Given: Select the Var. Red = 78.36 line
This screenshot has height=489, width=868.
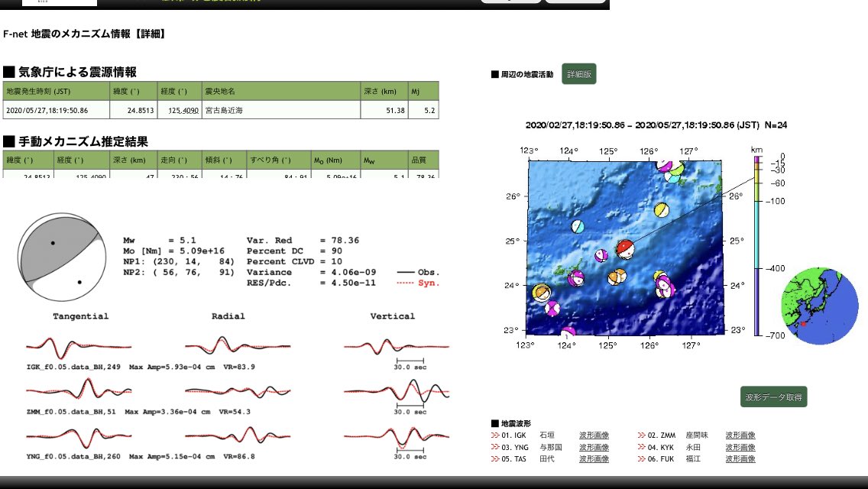Looking at the screenshot, I should click(x=303, y=241).
